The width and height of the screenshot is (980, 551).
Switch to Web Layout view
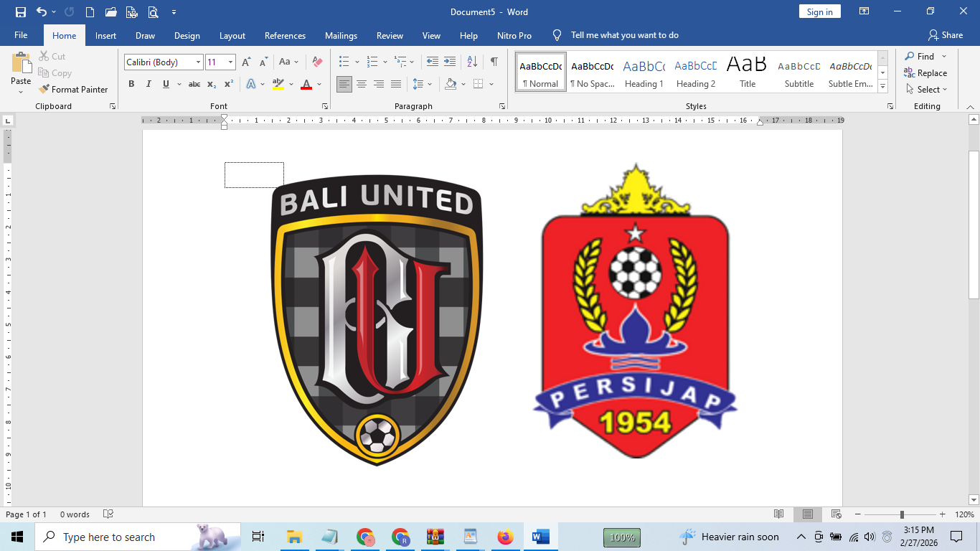tap(837, 514)
